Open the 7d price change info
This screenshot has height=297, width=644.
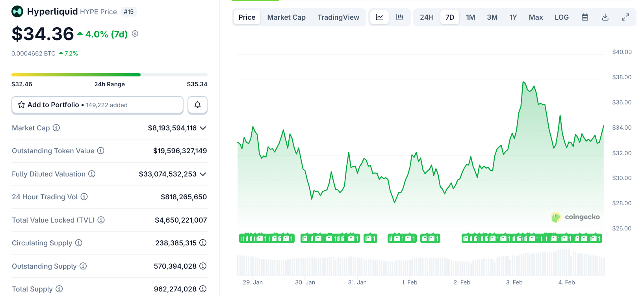135,34
